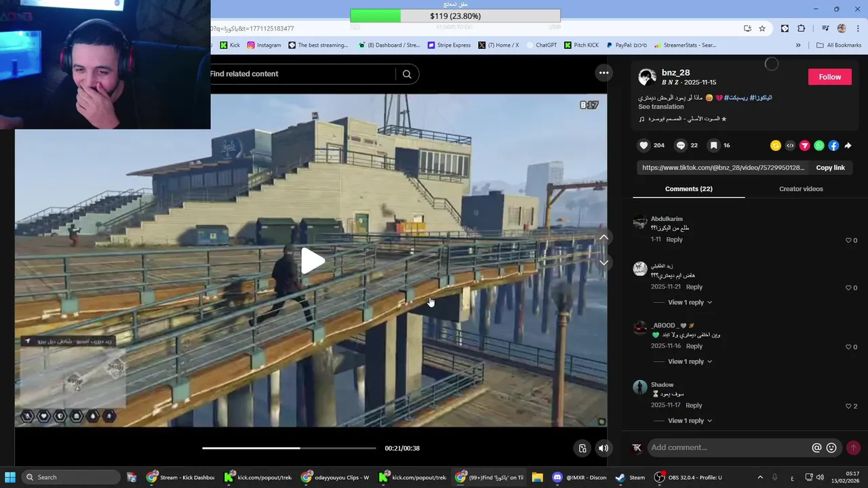868x488 pixels.
Task: Like the video with the heart icon
Action: (644, 145)
